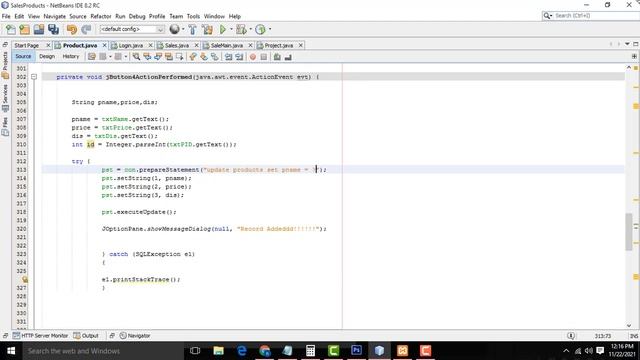
Task: Open the Refactor menu
Action: click(x=101, y=16)
